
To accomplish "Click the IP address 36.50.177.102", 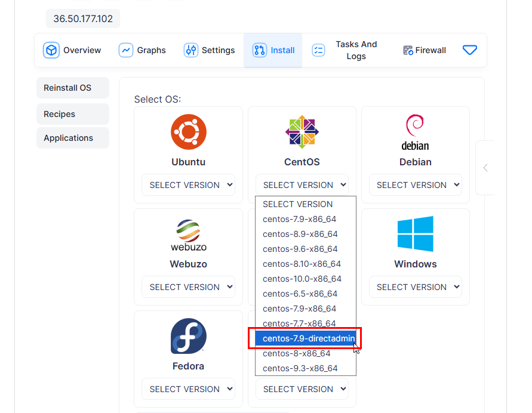I will coord(83,19).
